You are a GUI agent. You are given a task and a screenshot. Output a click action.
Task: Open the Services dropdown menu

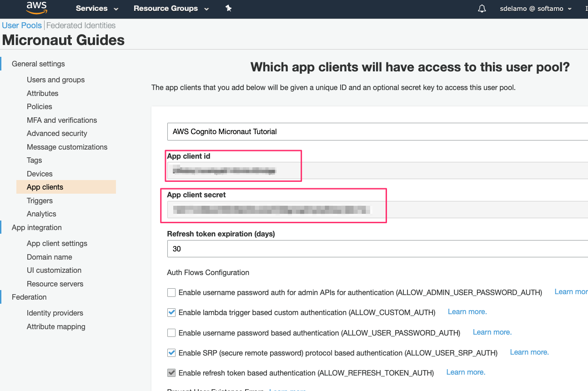[97, 9]
